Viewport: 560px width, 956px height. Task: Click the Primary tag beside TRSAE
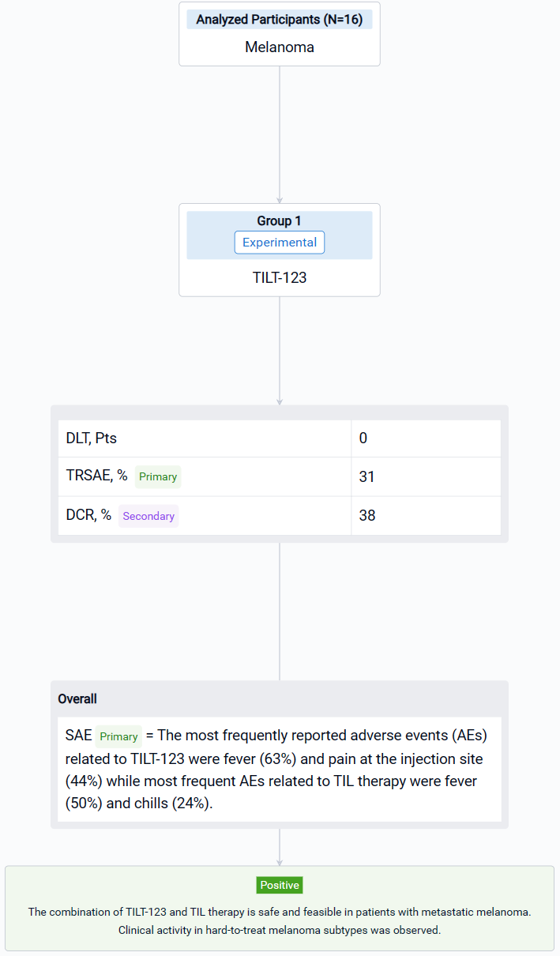[158, 477]
